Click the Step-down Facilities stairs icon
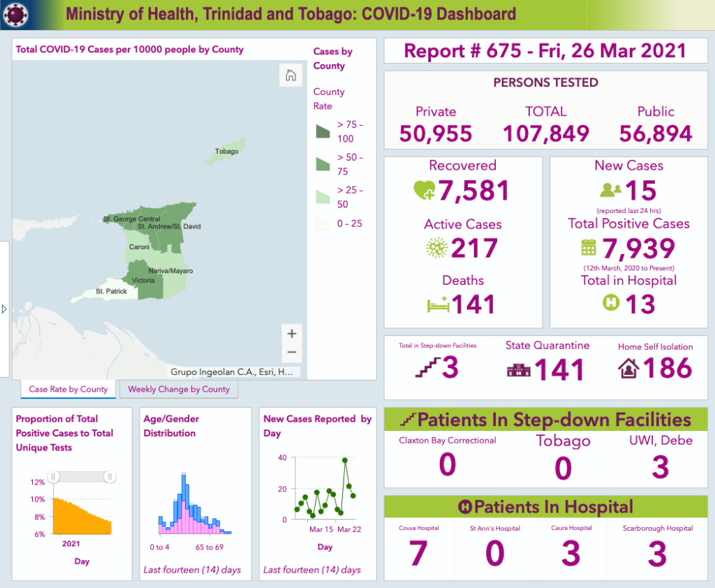715x588 pixels. [428, 367]
